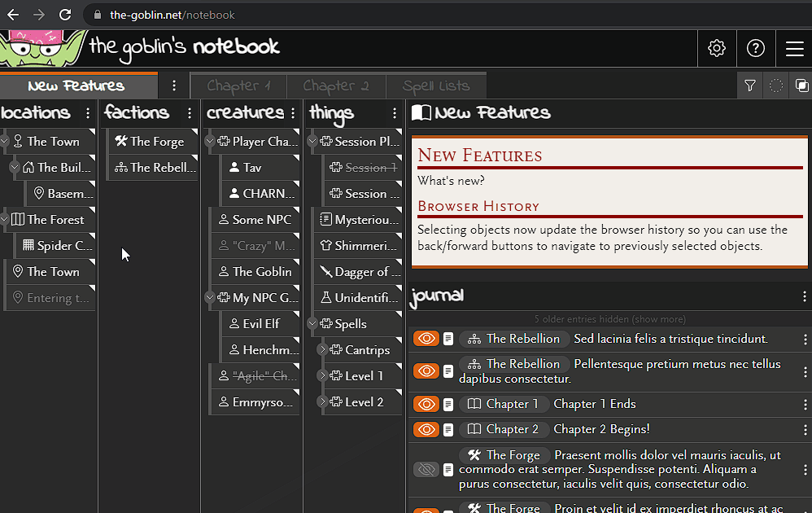Click the dotted circle icon beside the filter
Viewport: 812px width, 513px height.
(775, 85)
